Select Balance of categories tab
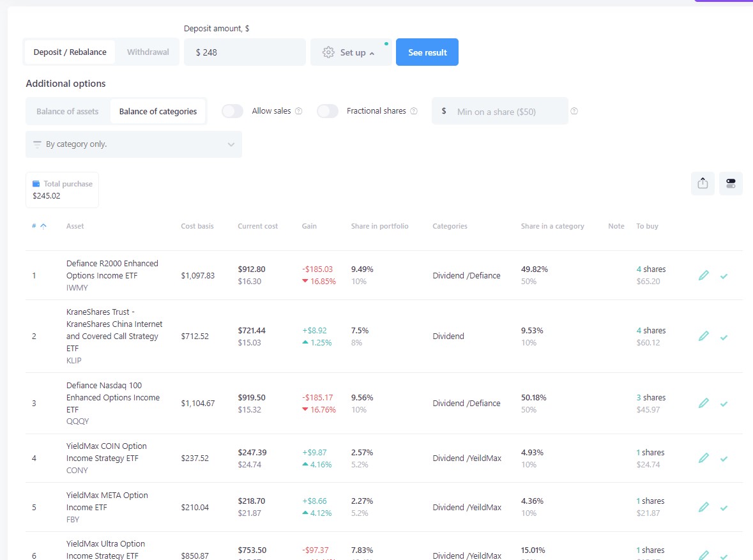The width and height of the screenshot is (753, 560). click(158, 111)
